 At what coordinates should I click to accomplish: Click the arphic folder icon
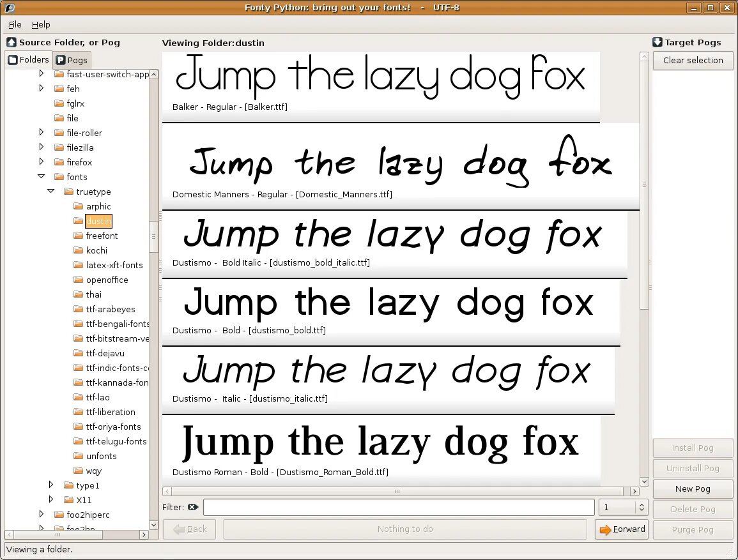pyautogui.click(x=78, y=206)
